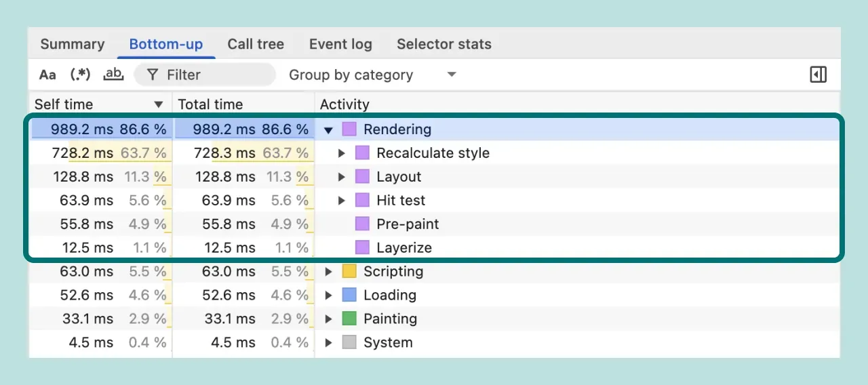This screenshot has height=385, width=868.
Task: Select the Pre-paint activity row
Action: (408, 224)
